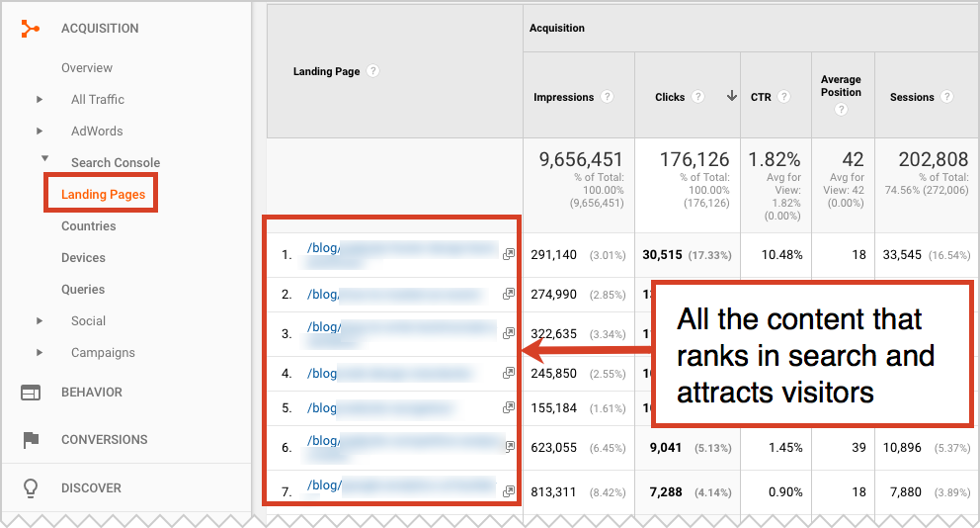Click help icon beside Impressions column

[x=607, y=97]
